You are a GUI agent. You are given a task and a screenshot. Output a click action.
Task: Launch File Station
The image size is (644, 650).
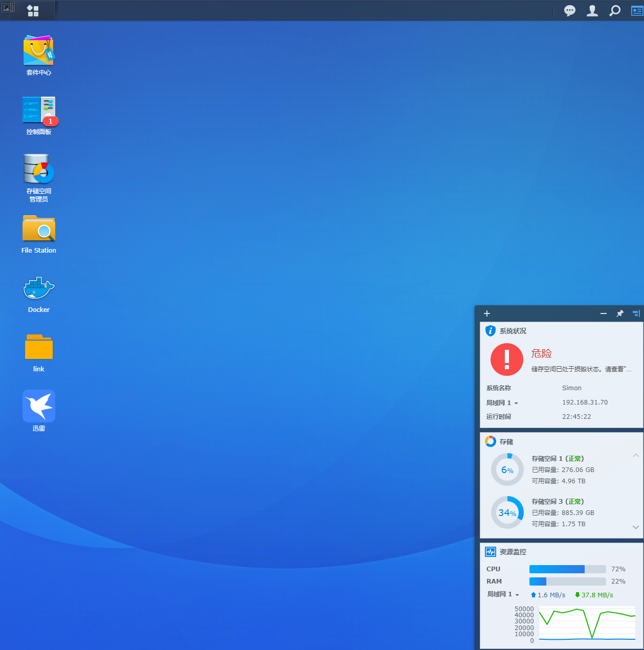(39, 234)
